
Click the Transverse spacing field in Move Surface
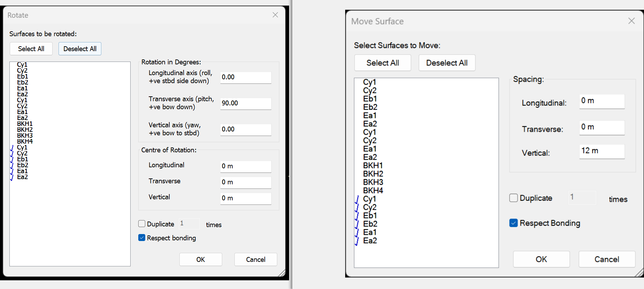(602, 128)
